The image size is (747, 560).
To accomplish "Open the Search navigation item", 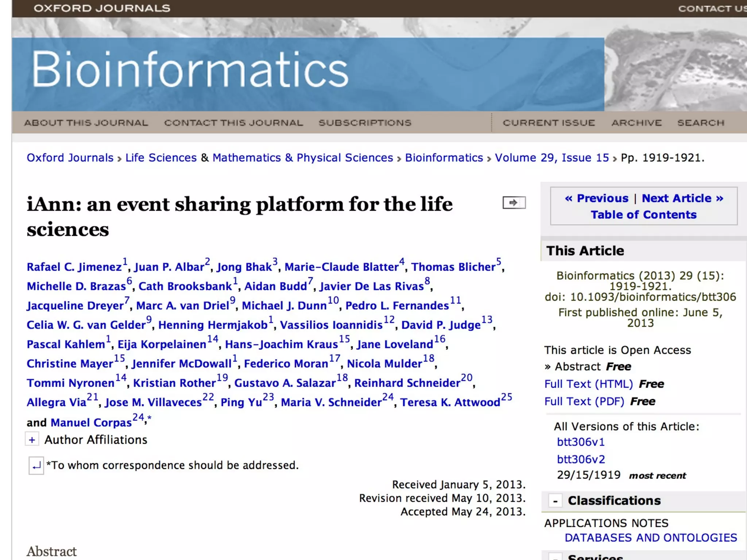I will (x=701, y=123).
